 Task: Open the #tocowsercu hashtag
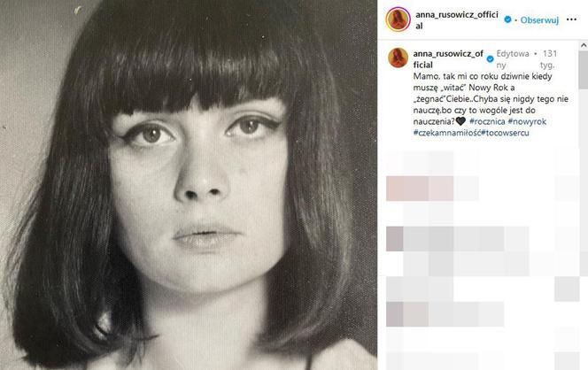point(505,133)
